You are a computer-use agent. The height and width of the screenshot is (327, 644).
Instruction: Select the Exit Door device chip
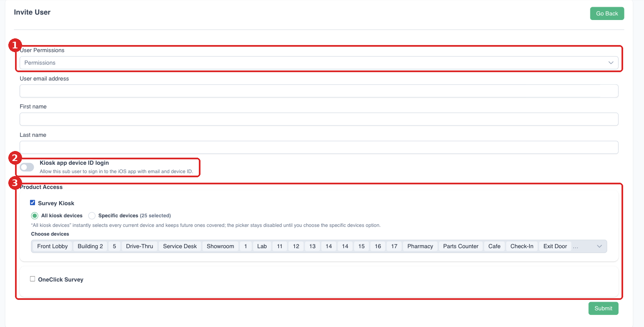tap(555, 247)
